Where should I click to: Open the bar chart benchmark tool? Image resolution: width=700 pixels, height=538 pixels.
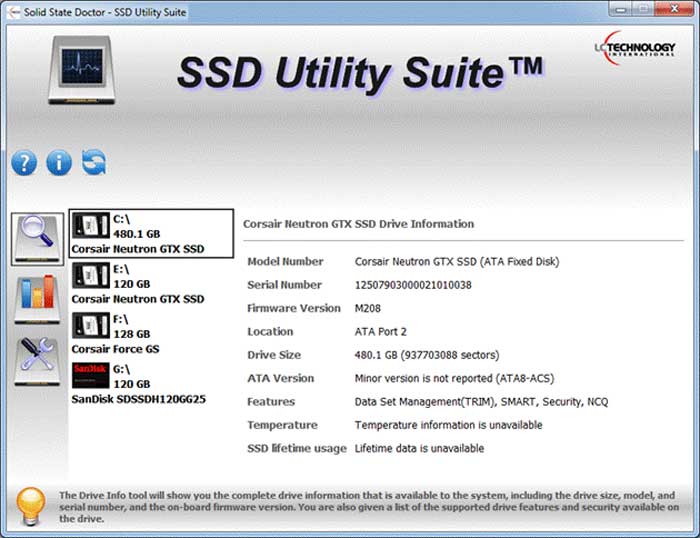point(37,298)
